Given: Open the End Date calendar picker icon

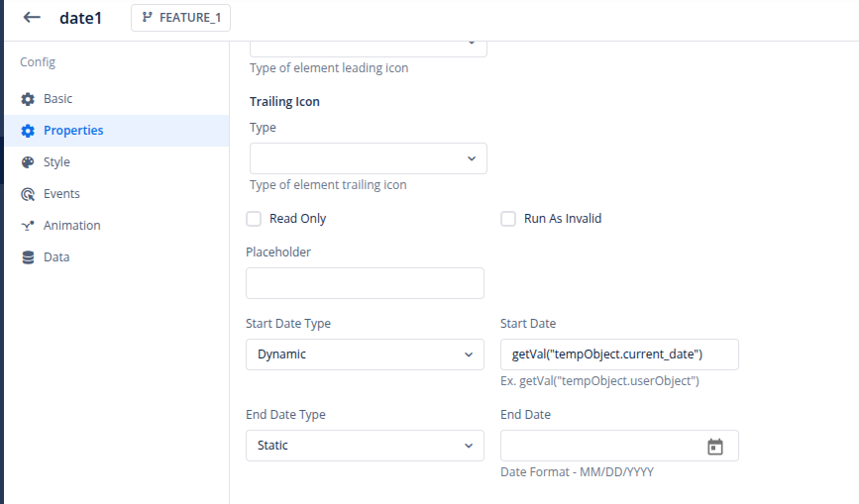Looking at the screenshot, I should point(715,447).
